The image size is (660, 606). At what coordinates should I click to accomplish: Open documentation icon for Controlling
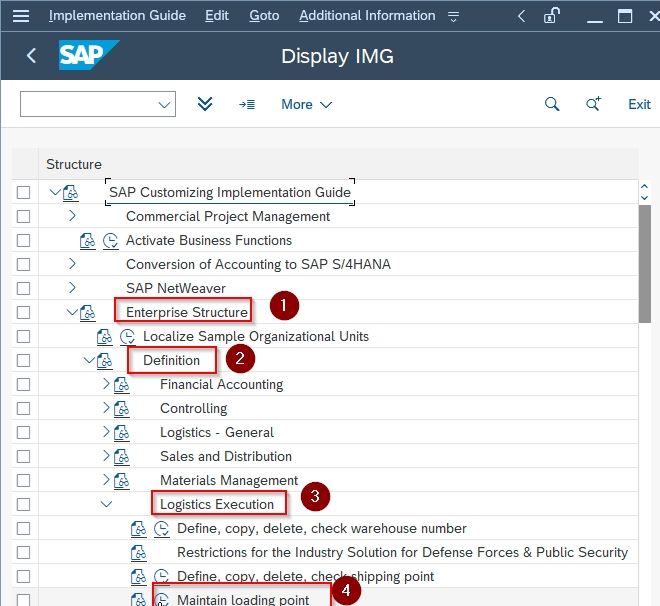click(x=122, y=409)
